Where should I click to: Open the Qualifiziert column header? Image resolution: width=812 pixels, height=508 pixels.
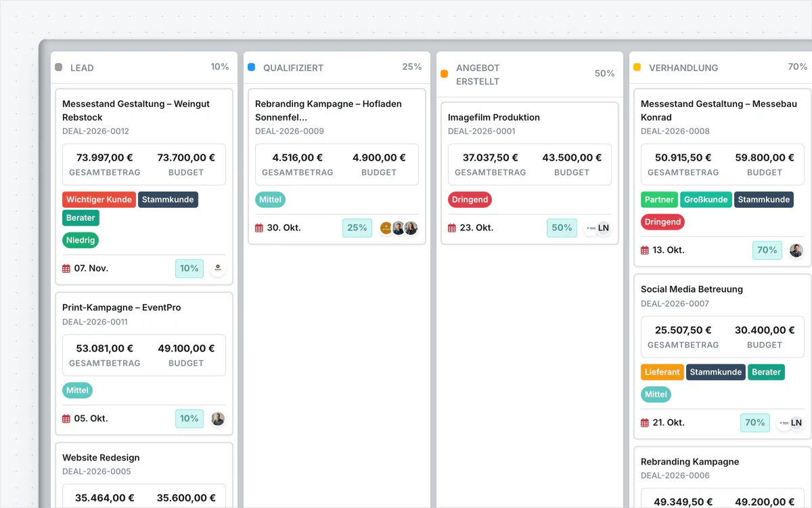click(x=337, y=67)
